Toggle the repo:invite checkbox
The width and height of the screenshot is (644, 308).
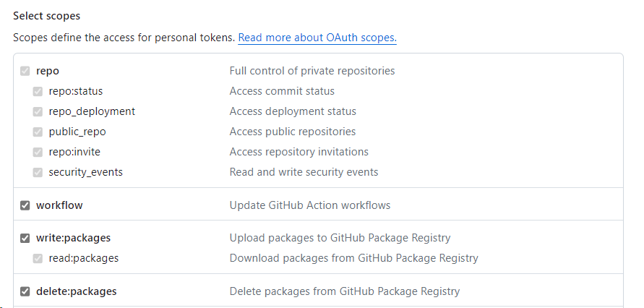pyautogui.click(x=38, y=152)
